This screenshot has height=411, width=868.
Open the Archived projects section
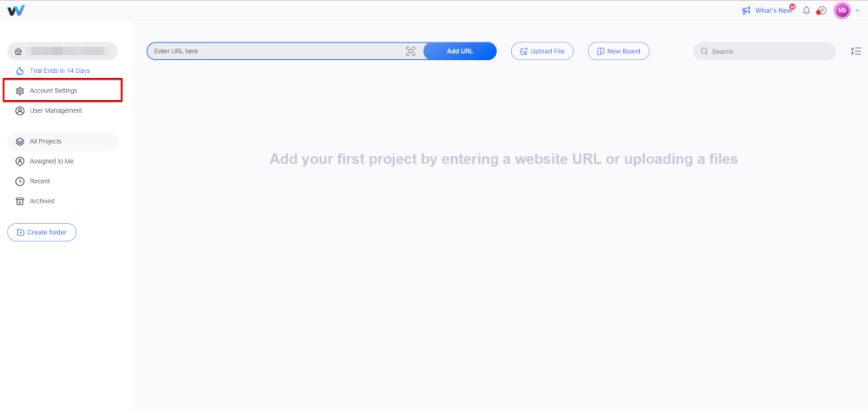[x=42, y=201]
